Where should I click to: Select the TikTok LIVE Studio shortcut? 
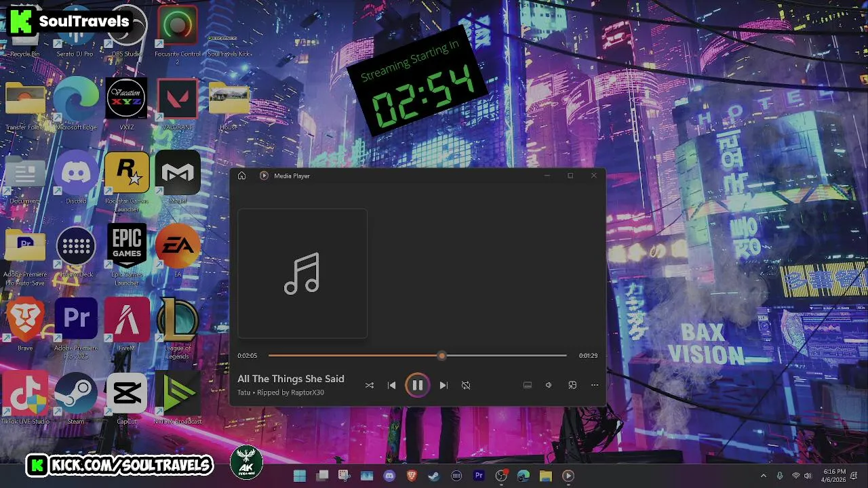(25, 398)
